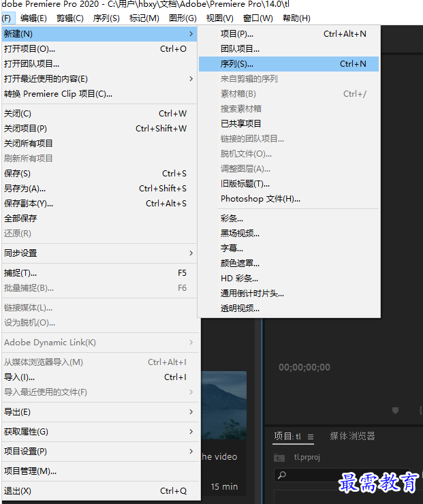Select 字幕... in New submenu

click(x=289, y=249)
